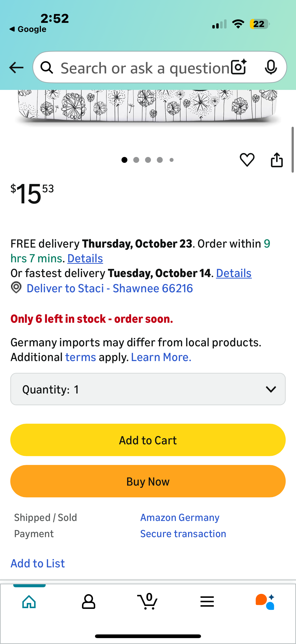This screenshot has width=296, height=644.
Task: Open Details link for fastest delivery
Action: [x=234, y=273]
